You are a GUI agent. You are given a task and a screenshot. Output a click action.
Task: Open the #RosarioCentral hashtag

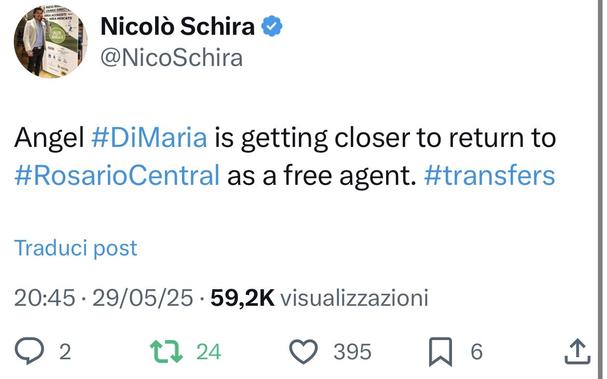point(117,175)
